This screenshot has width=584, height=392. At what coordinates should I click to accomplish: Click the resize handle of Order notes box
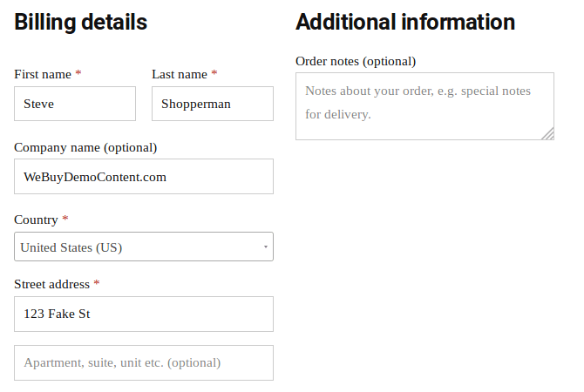tap(547, 133)
